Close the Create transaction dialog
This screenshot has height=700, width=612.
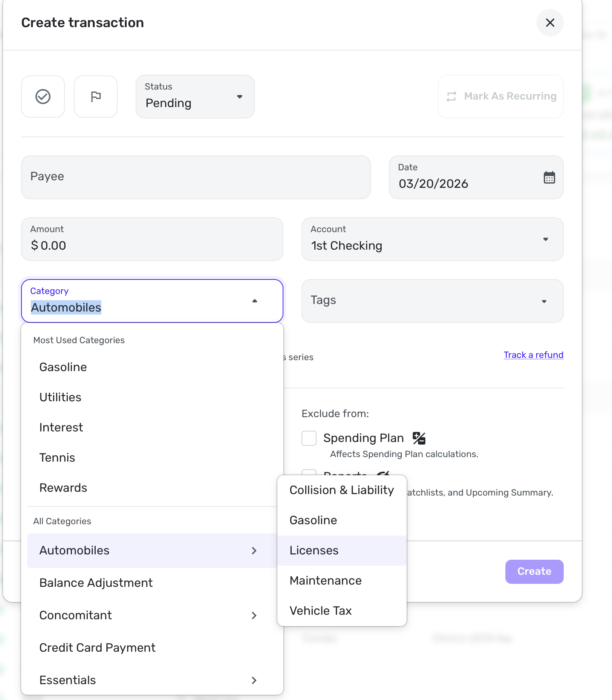[x=550, y=23]
